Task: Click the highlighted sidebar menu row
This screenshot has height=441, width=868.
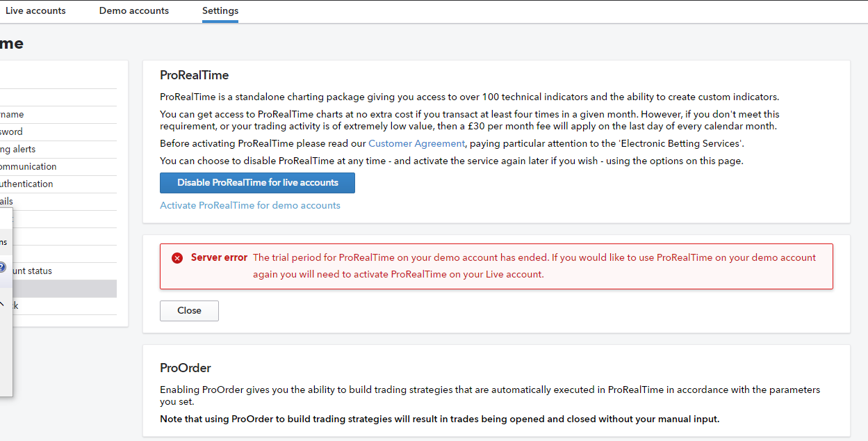Action: (x=63, y=289)
